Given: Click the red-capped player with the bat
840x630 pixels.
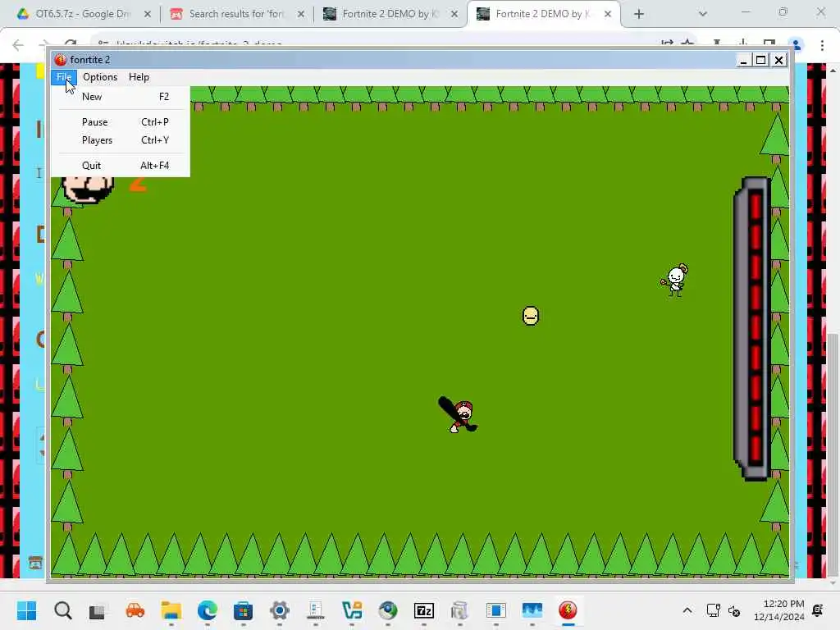Looking at the screenshot, I should click(x=458, y=414).
